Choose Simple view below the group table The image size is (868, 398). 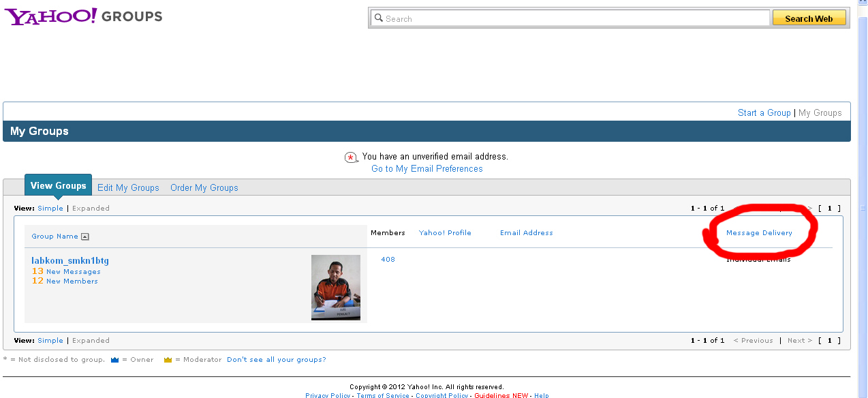50,341
